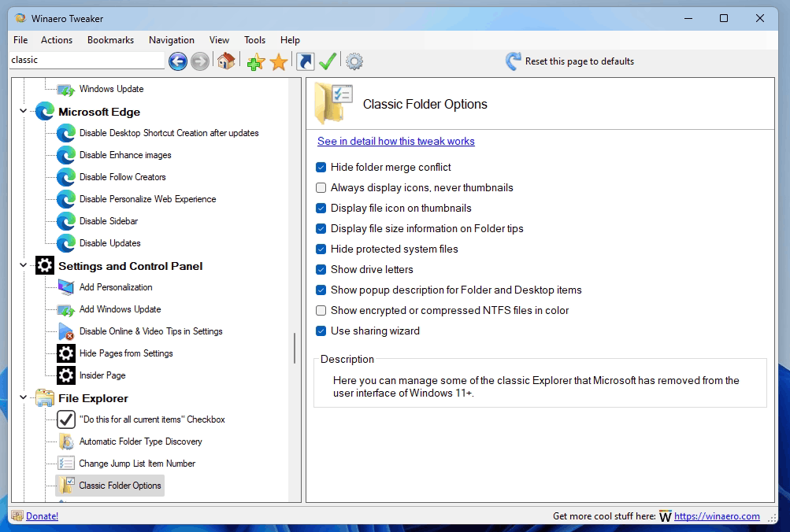Click Edge icon beside Disable Follow Creators
This screenshot has height=532, width=790.
coord(66,177)
